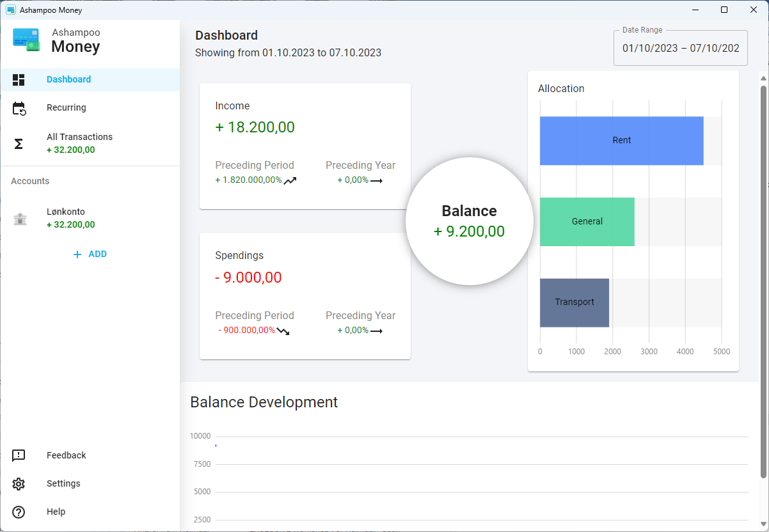Click the Spendings trending-down arrow icon

[283, 331]
